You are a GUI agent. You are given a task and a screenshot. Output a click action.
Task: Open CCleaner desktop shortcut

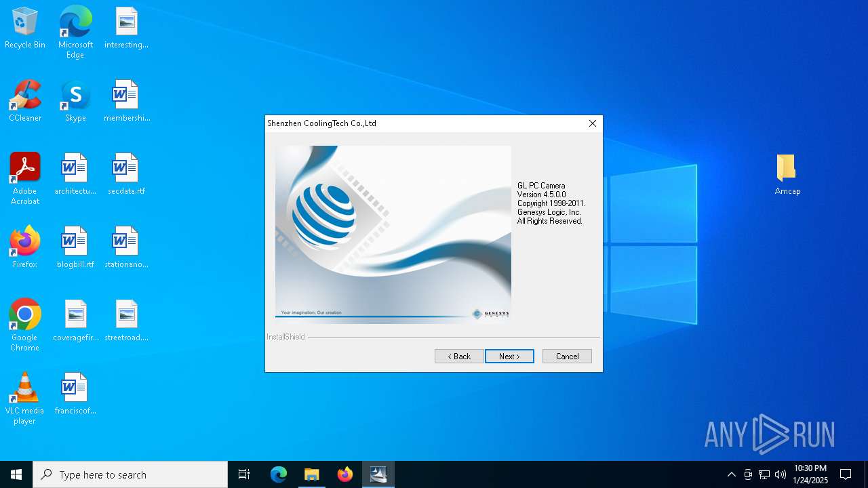pos(25,102)
